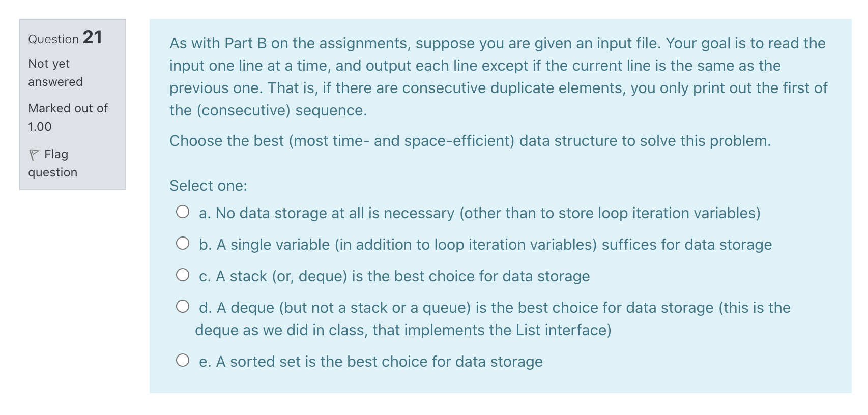Select radio button for option c
The image size is (868, 415).
183,275
